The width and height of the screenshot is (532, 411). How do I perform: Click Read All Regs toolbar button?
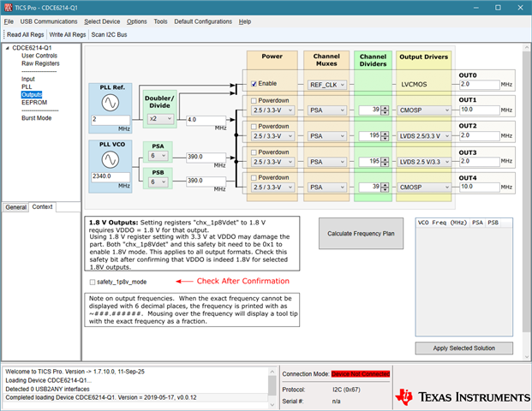tap(26, 34)
